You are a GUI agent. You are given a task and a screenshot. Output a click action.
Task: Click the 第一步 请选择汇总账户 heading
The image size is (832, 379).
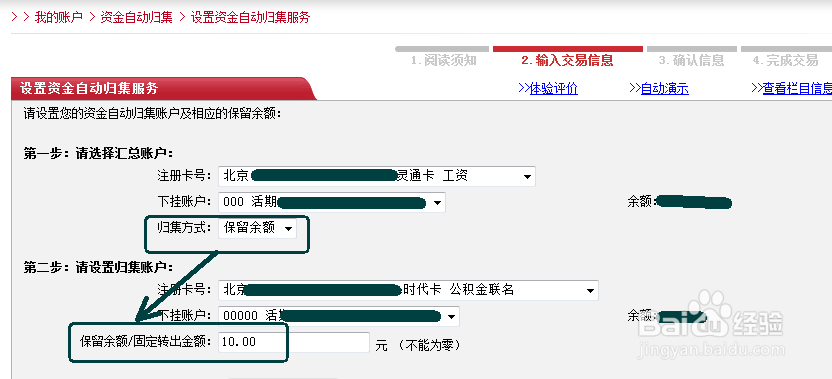coord(98,154)
